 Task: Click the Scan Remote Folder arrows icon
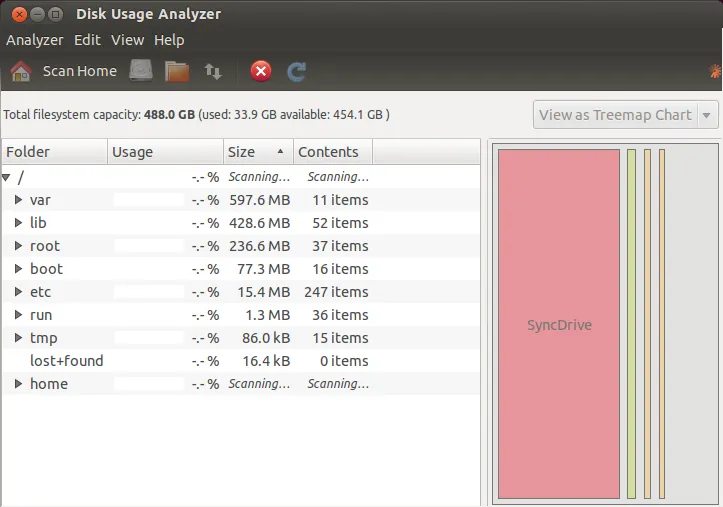pos(213,71)
